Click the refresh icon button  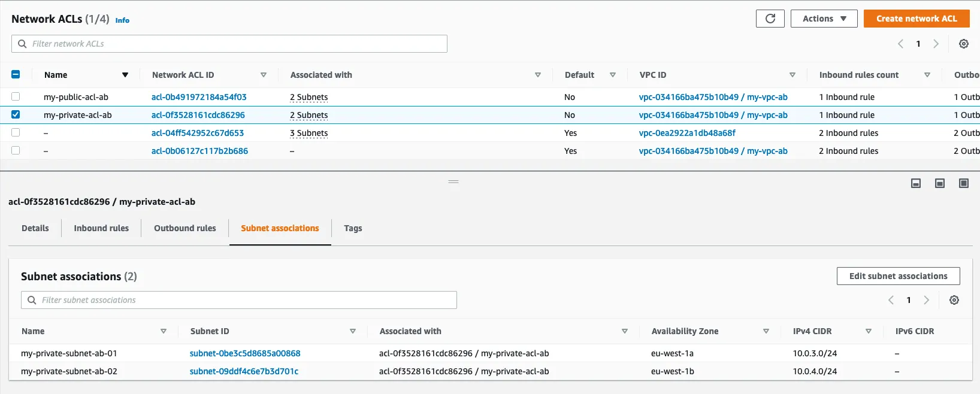770,19
